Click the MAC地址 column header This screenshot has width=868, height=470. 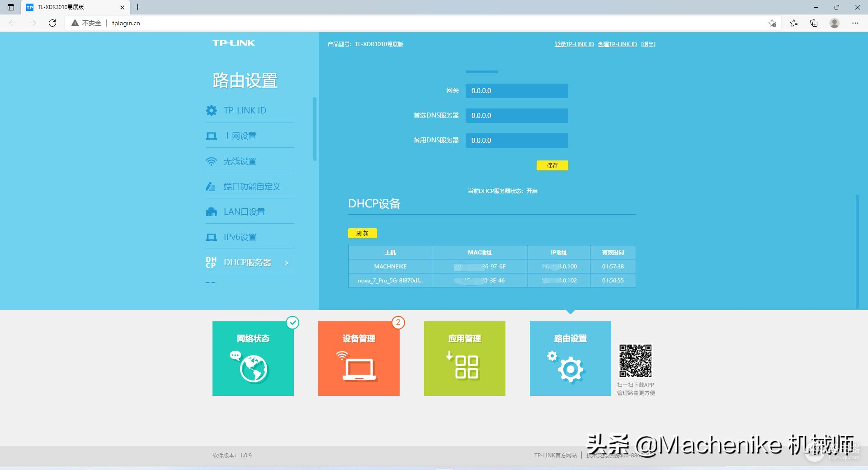click(x=480, y=252)
